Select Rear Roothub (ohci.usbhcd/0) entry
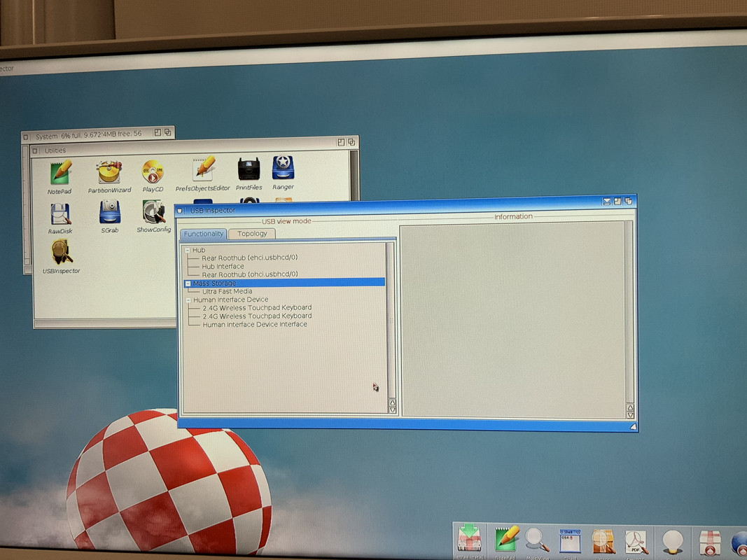The image size is (747, 560). (250, 274)
